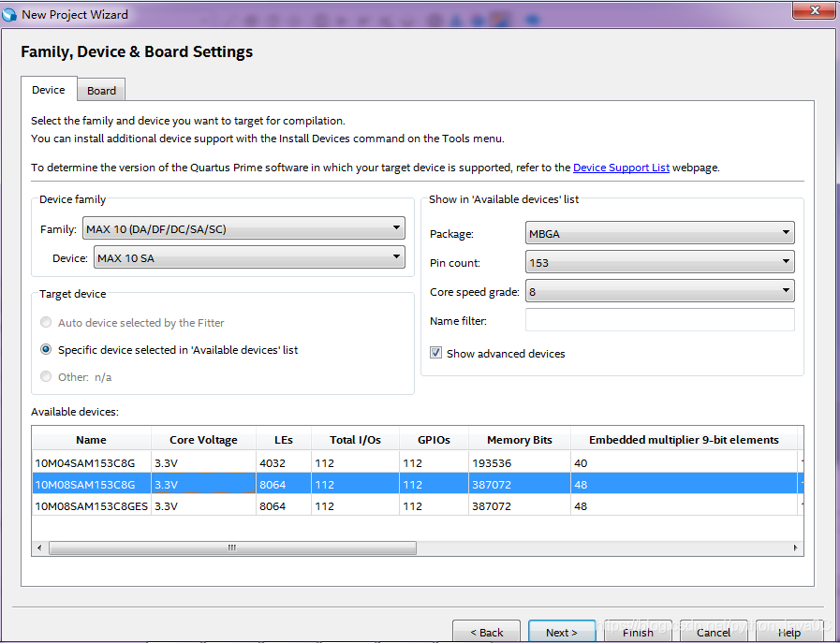Click the Quartus app icon in title bar
The width and height of the screenshot is (840, 643).
pyautogui.click(x=9, y=14)
